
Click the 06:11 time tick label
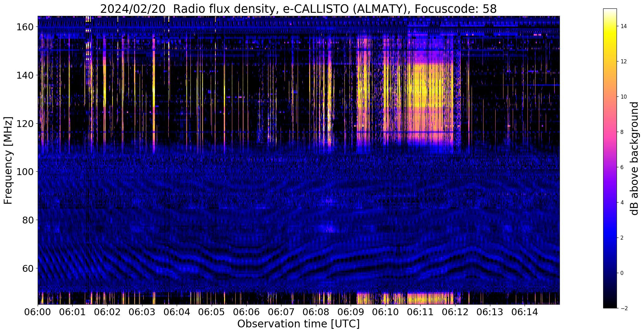pos(420,312)
